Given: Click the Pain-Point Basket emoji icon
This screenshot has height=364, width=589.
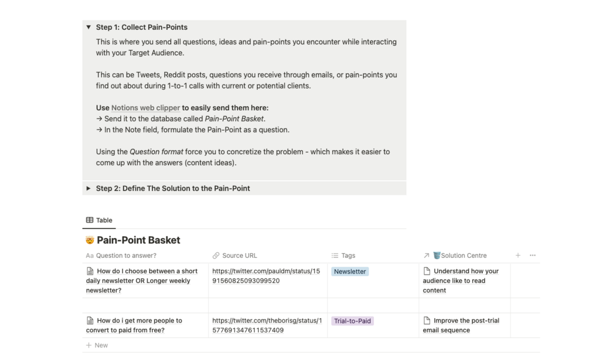Looking at the screenshot, I should click(90, 240).
